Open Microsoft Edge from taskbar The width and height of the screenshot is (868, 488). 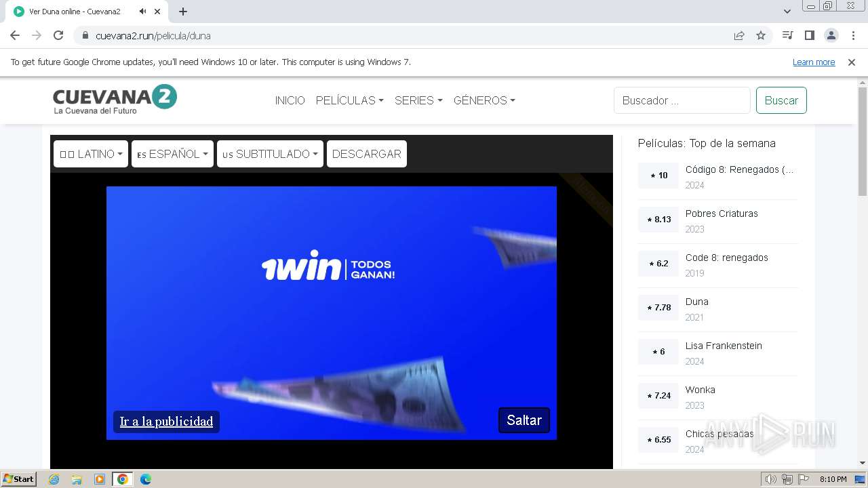(146, 479)
